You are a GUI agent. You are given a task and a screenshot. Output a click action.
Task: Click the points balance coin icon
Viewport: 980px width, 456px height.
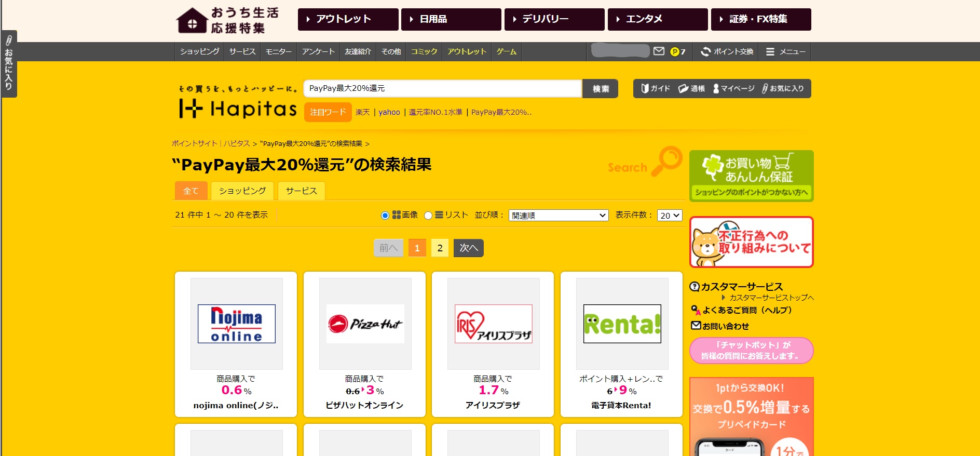pyautogui.click(x=674, y=51)
